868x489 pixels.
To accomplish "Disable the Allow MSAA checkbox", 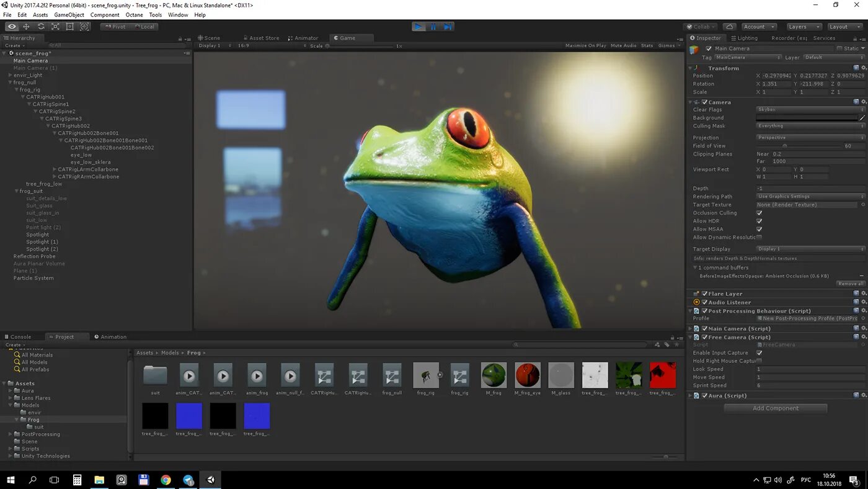I will click(x=759, y=229).
